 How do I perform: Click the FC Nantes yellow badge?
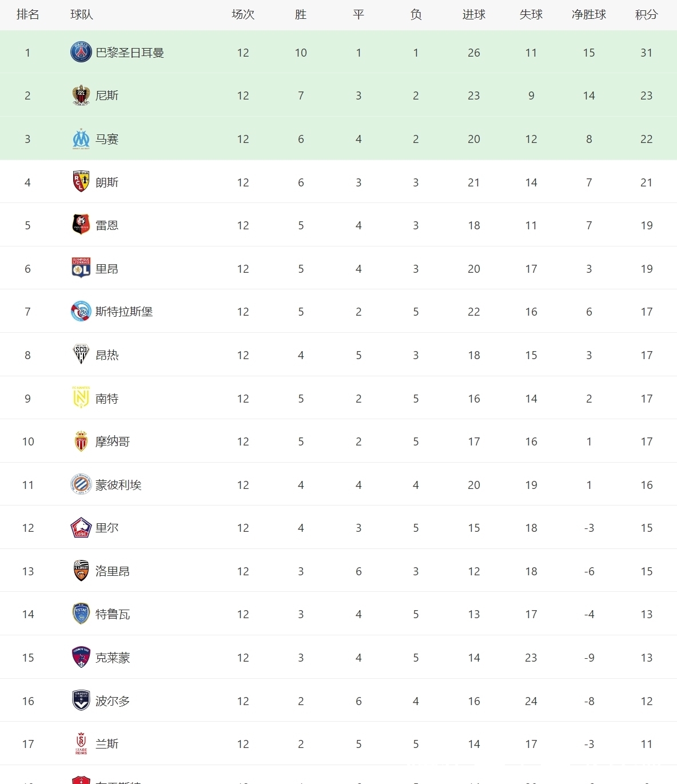81,399
